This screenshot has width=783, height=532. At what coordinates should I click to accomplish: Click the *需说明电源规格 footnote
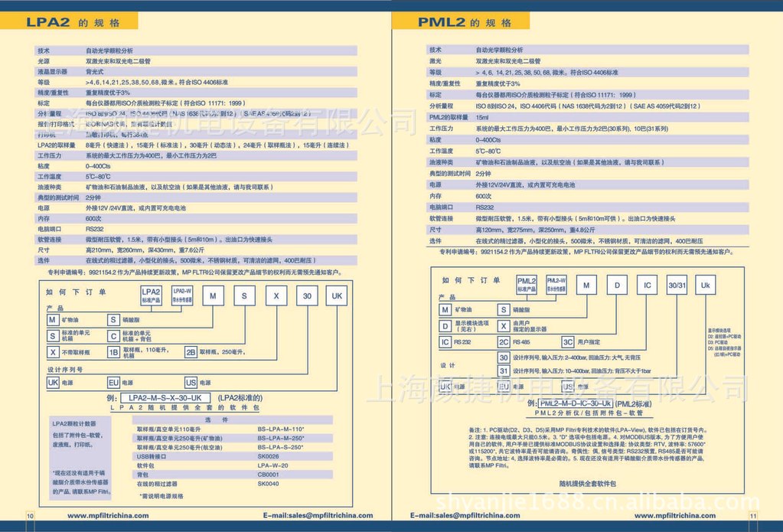pos(161,496)
